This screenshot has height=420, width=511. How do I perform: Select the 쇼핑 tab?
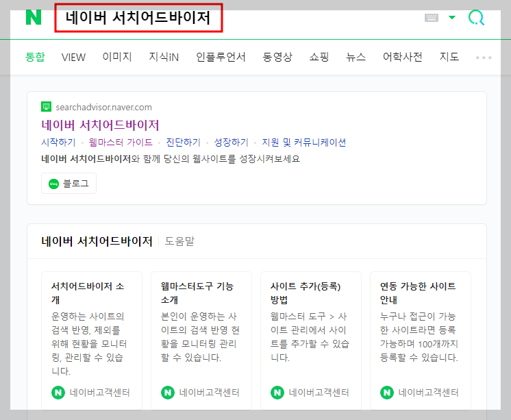pyautogui.click(x=319, y=57)
